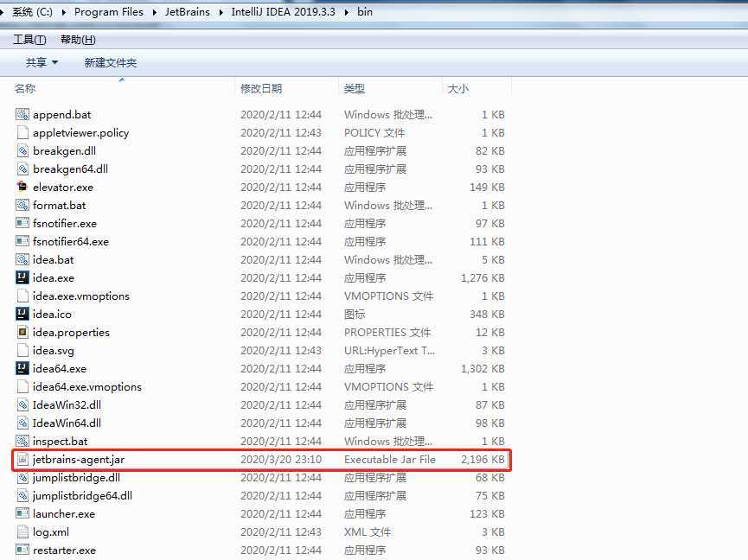Image resolution: width=748 pixels, height=560 pixels.
Task: Click the idea64.exe.vmoptions file icon
Action: pos(22,386)
